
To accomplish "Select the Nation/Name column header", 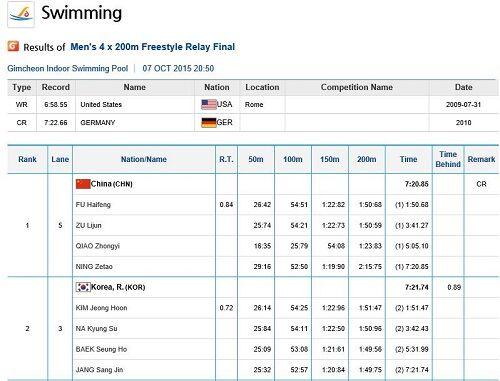I will point(144,159).
